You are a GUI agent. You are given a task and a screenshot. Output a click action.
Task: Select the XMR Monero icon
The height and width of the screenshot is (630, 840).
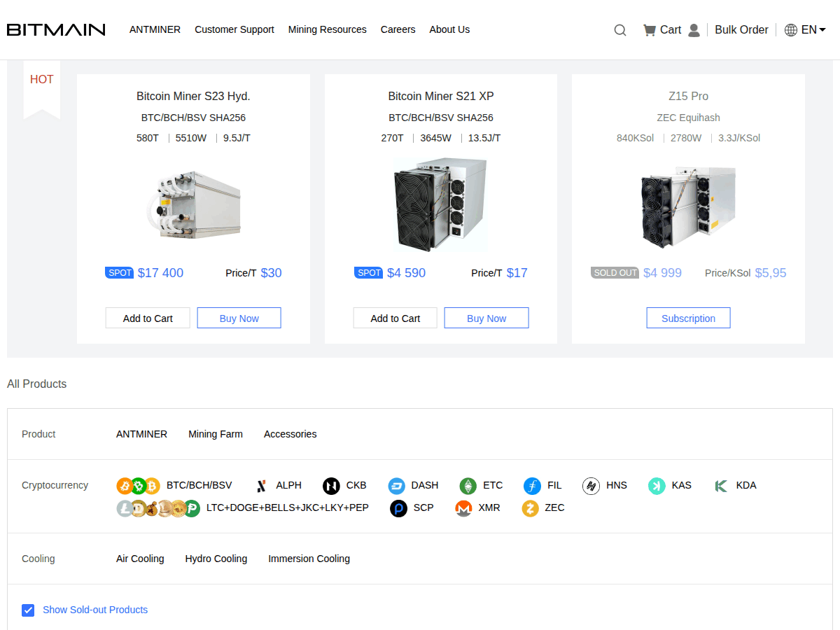(463, 508)
